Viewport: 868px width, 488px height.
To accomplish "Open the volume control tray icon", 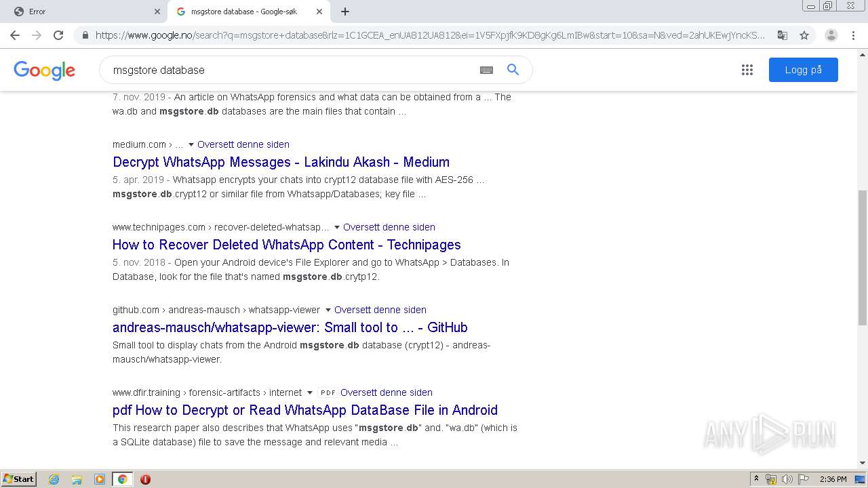I will (x=787, y=479).
